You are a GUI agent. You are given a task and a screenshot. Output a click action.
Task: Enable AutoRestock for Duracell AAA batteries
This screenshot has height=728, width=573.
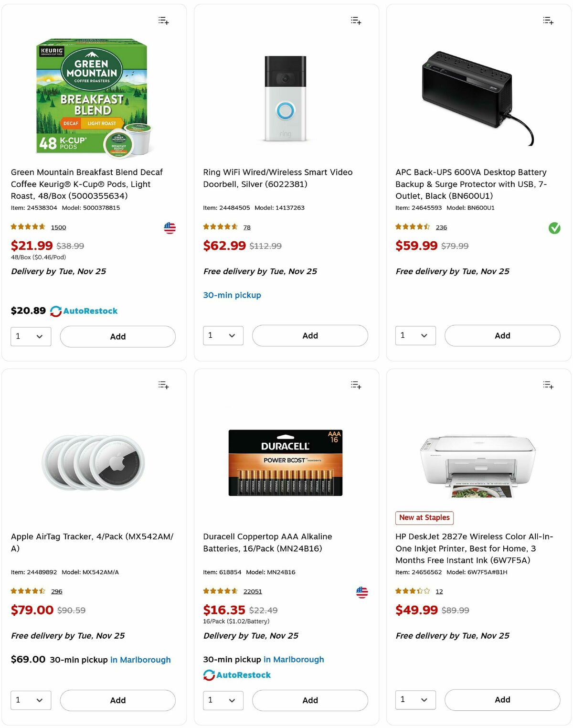click(x=237, y=674)
